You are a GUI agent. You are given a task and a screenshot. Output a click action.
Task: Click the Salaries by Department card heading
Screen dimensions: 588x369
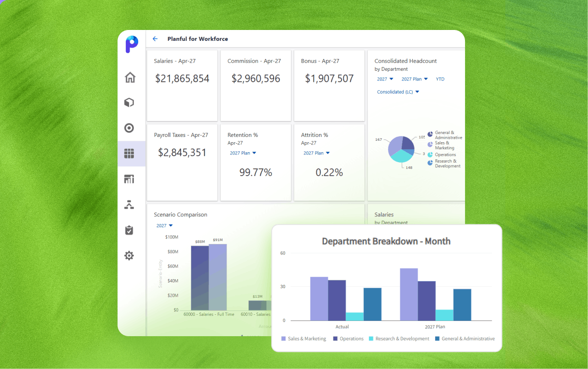pos(384,214)
